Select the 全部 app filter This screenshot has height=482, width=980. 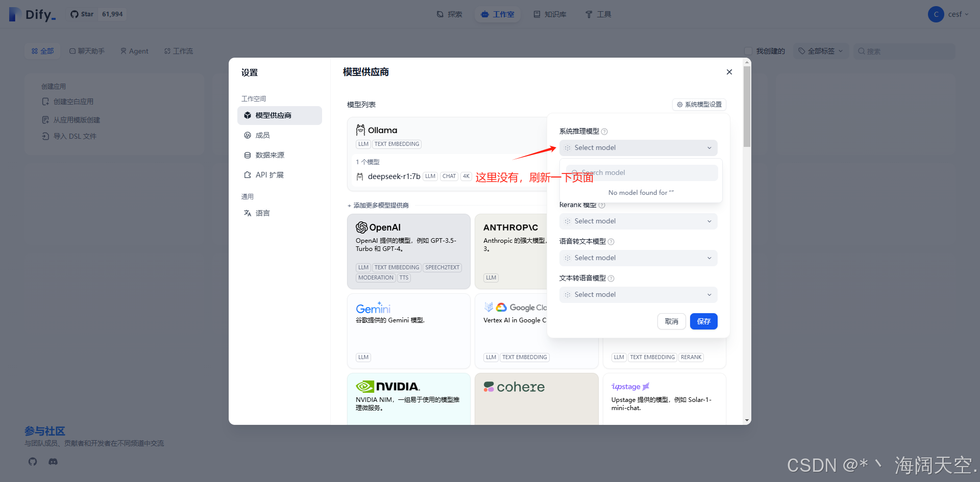(x=42, y=51)
